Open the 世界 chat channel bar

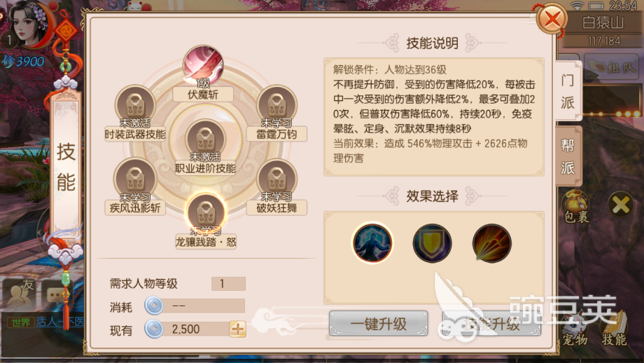click(x=42, y=322)
